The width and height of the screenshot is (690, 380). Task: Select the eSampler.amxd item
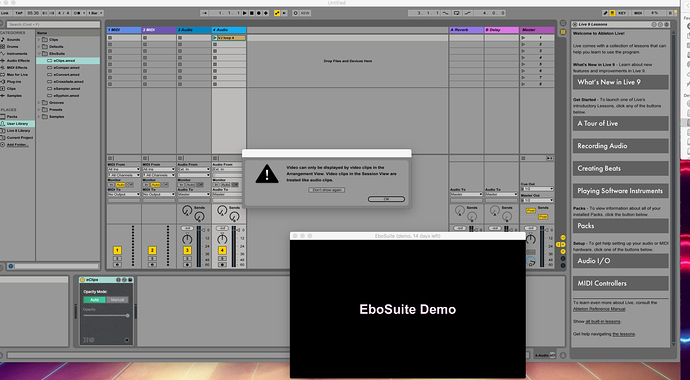(x=66, y=88)
